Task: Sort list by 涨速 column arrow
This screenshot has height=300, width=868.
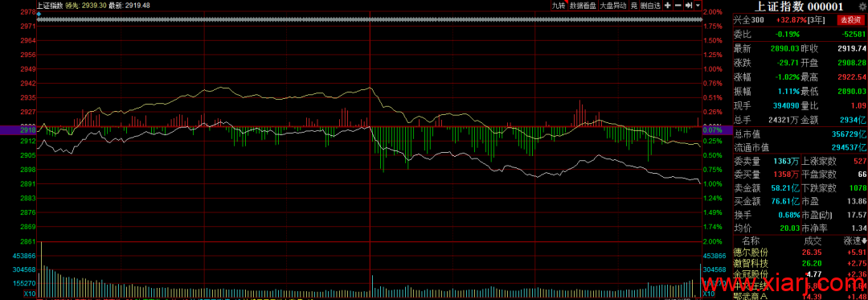Action: pos(854,257)
